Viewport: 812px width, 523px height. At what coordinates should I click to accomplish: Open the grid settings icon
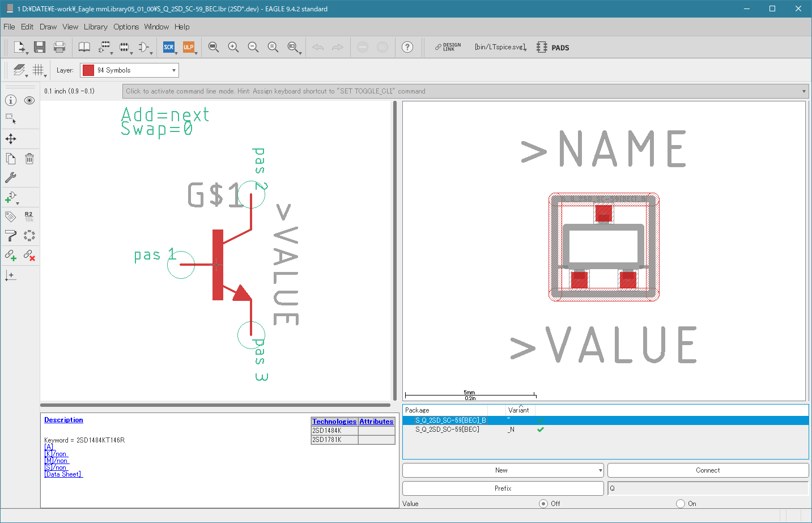coord(38,70)
